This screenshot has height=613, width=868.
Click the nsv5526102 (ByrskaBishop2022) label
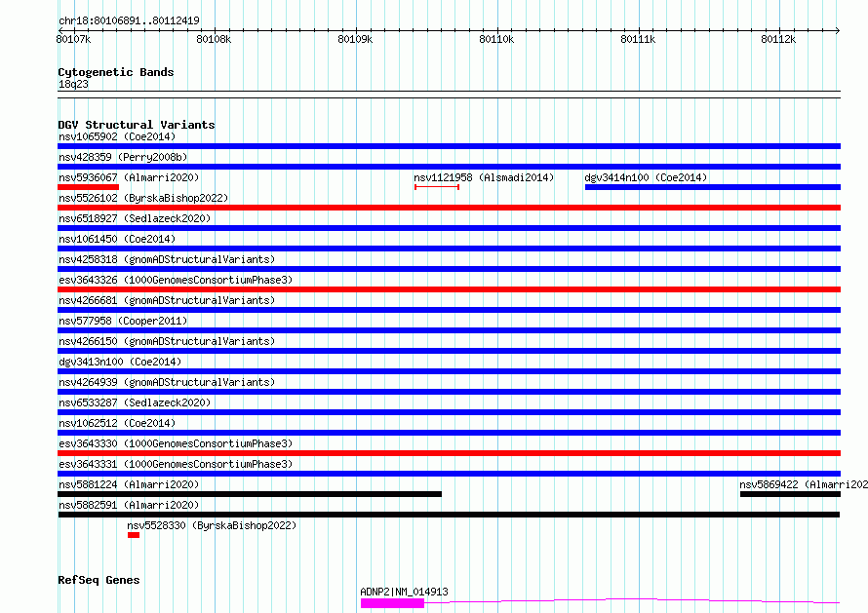coord(143,198)
